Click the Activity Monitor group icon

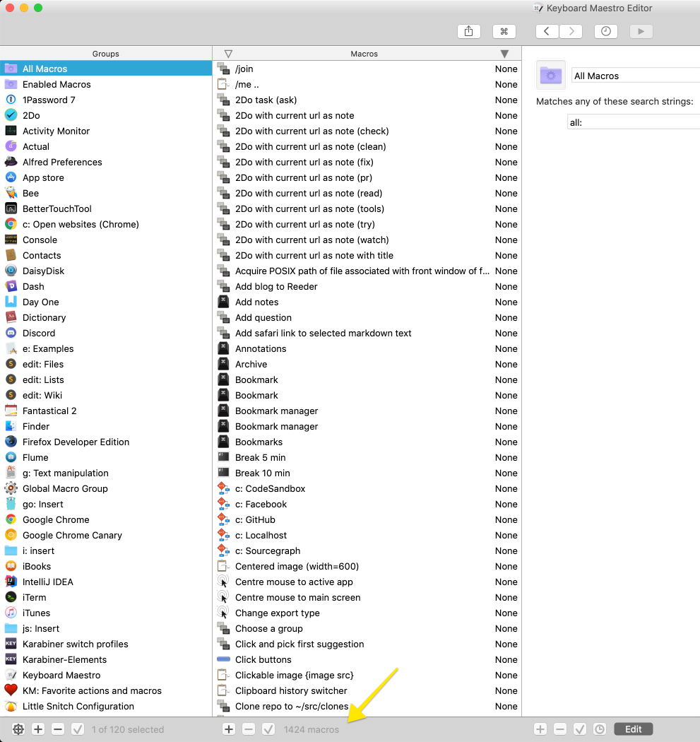point(11,131)
